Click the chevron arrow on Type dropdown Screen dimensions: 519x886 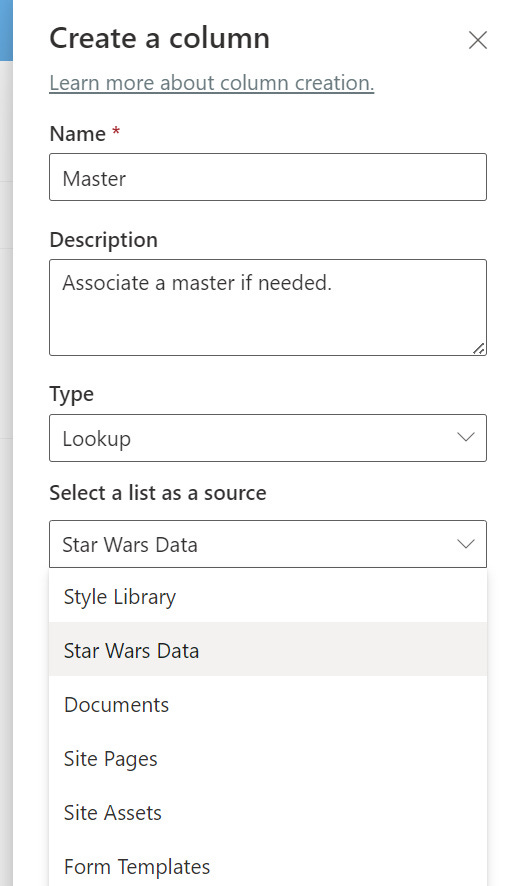click(x=465, y=437)
